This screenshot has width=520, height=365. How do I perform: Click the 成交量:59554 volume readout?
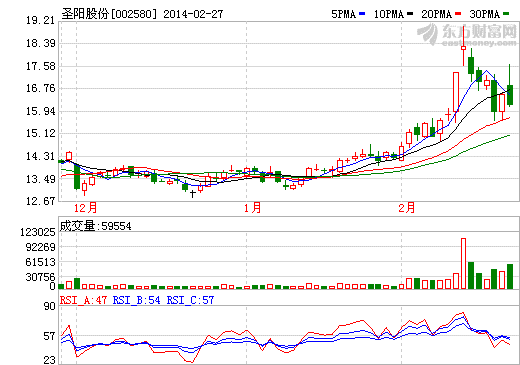(95, 226)
